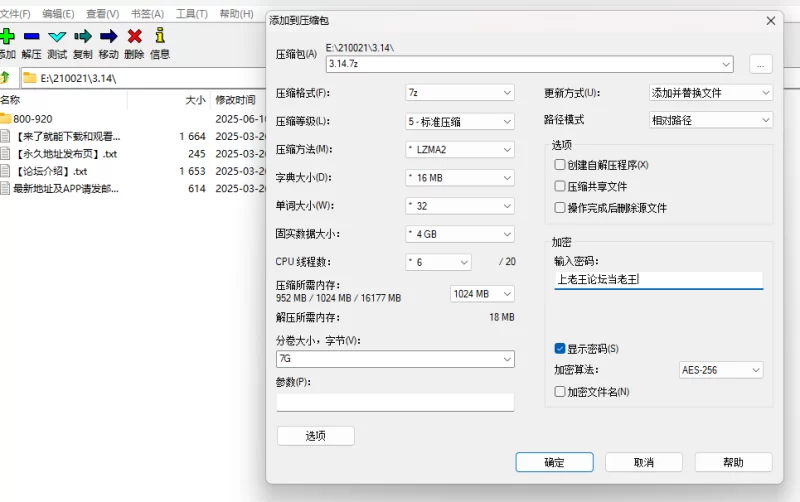Select the 【永久地址发布页】.txt file icon
Viewport: 800px width, 502px height.
point(5,154)
